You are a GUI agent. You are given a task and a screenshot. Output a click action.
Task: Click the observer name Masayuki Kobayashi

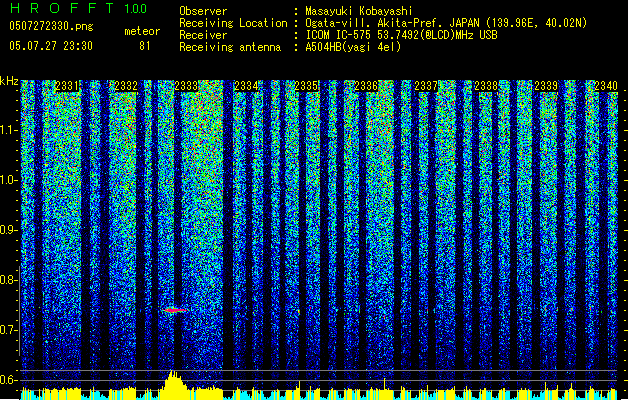coord(359,11)
